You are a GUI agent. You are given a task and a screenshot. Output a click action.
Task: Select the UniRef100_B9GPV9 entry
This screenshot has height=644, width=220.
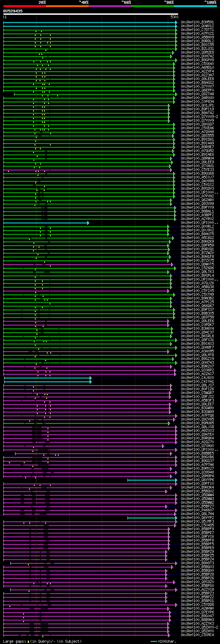pyautogui.click(x=197, y=60)
